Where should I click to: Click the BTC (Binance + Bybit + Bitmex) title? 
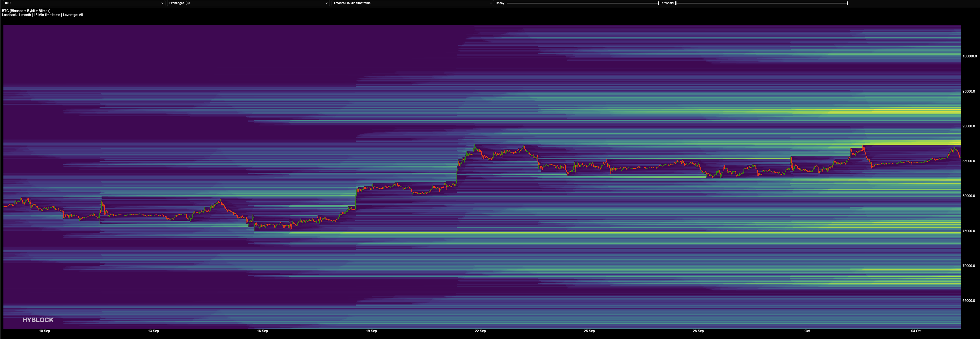(x=26, y=11)
